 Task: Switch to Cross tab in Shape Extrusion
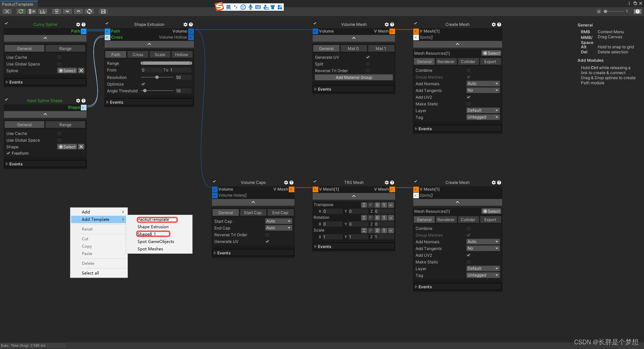[138, 55]
